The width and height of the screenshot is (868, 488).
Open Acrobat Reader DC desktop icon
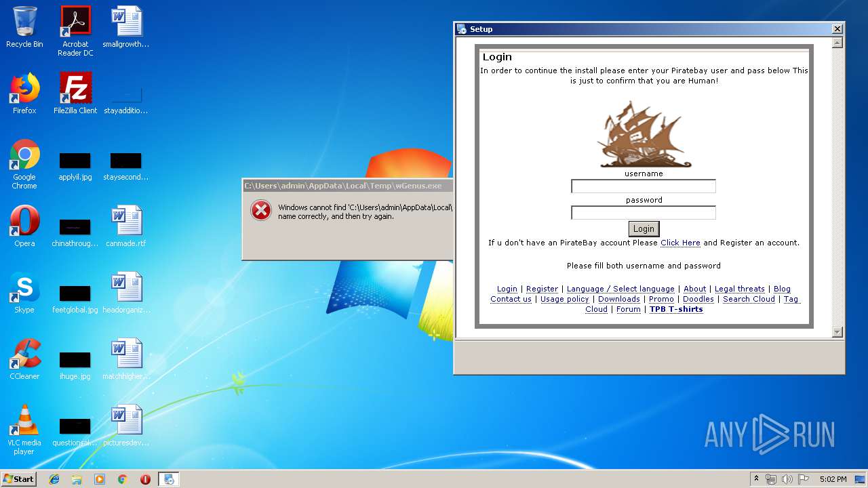tap(75, 30)
